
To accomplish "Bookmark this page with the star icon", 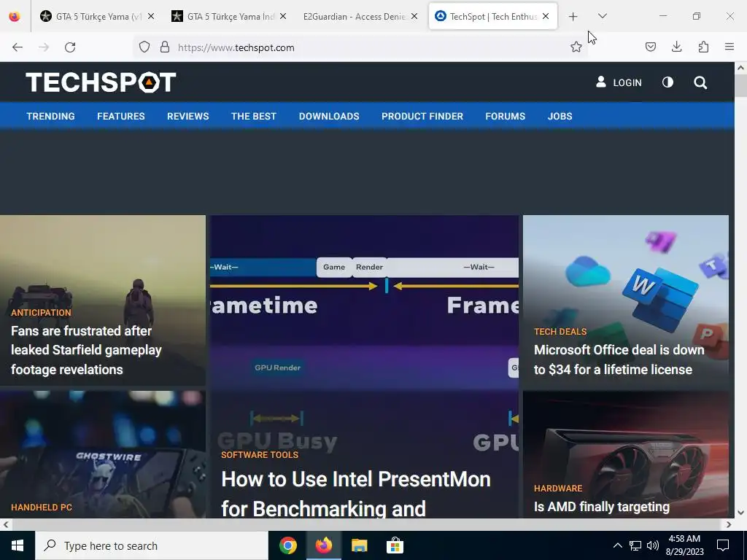I will pyautogui.click(x=576, y=47).
